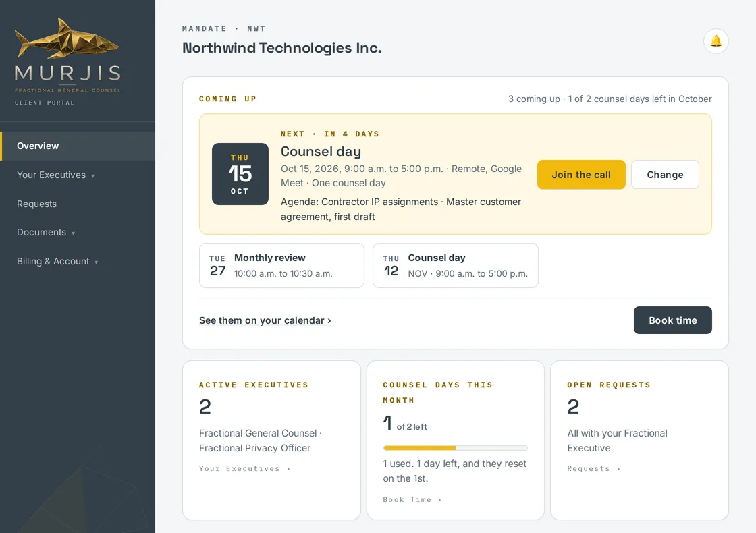
Task: Open the Counsel day Nov 12 card
Action: (455, 266)
